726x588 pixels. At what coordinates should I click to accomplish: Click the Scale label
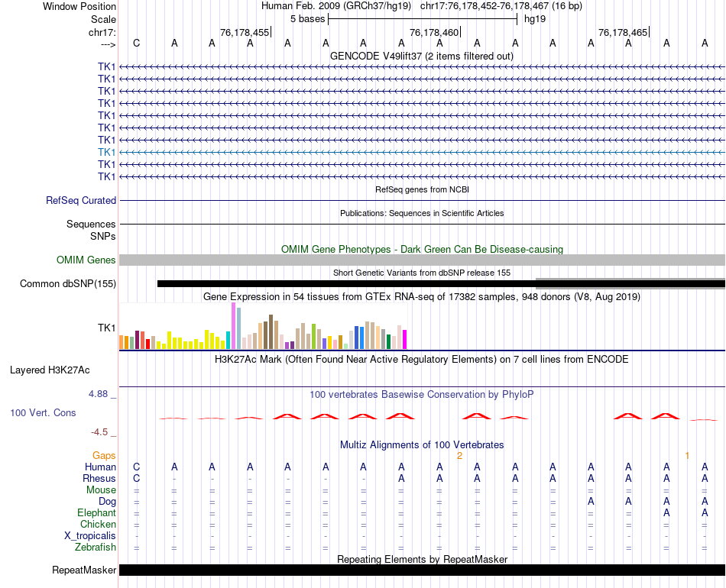pyautogui.click(x=103, y=19)
